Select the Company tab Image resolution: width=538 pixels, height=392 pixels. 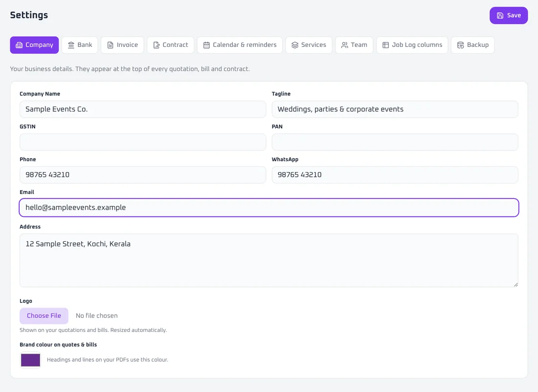tap(34, 45)
